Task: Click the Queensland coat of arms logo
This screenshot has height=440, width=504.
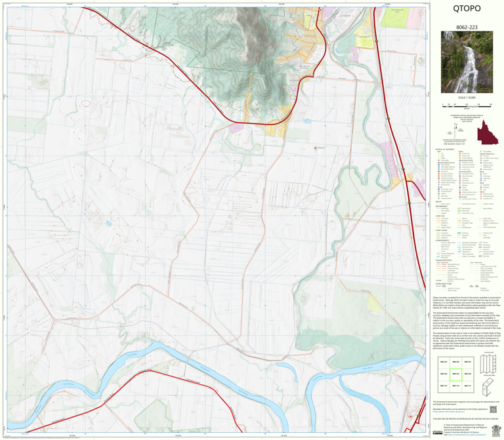Action: pos(496,431)
